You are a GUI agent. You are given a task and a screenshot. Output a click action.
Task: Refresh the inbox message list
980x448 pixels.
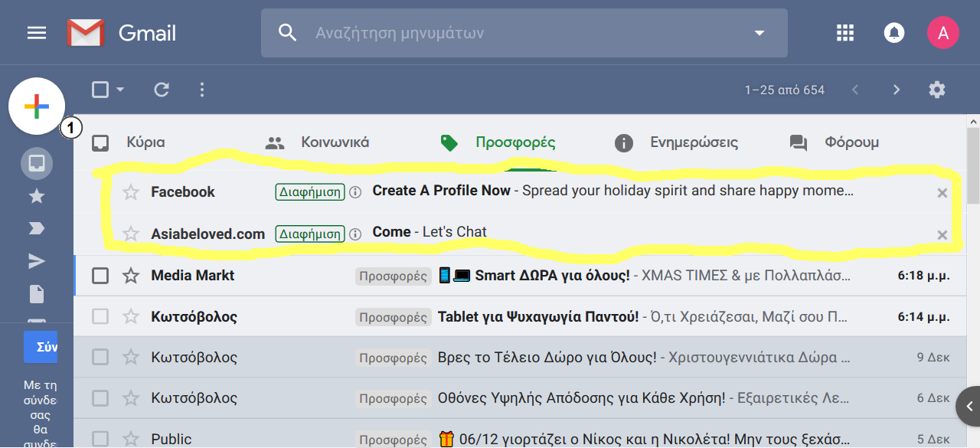click(x=162, y=90)
